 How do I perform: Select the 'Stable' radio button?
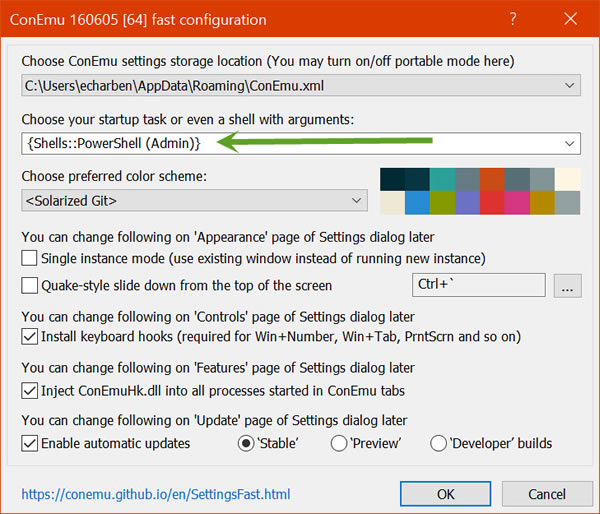(246, 444)
